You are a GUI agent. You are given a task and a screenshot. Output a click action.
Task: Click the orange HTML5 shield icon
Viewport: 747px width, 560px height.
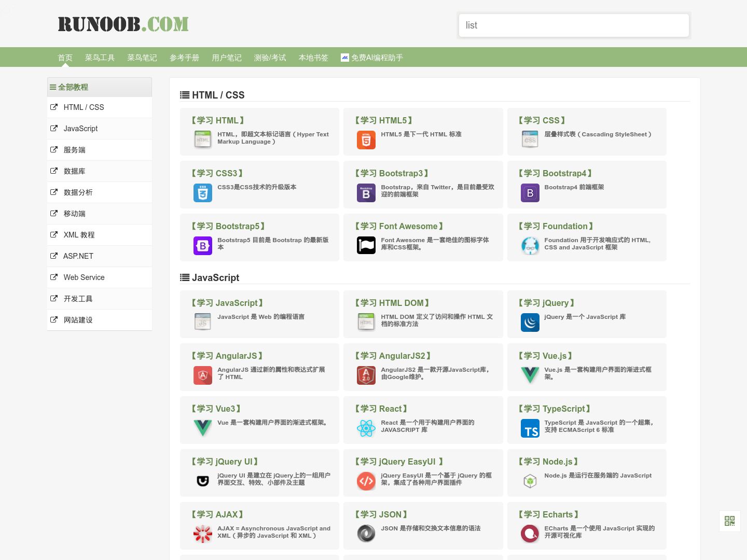[366, 140]
